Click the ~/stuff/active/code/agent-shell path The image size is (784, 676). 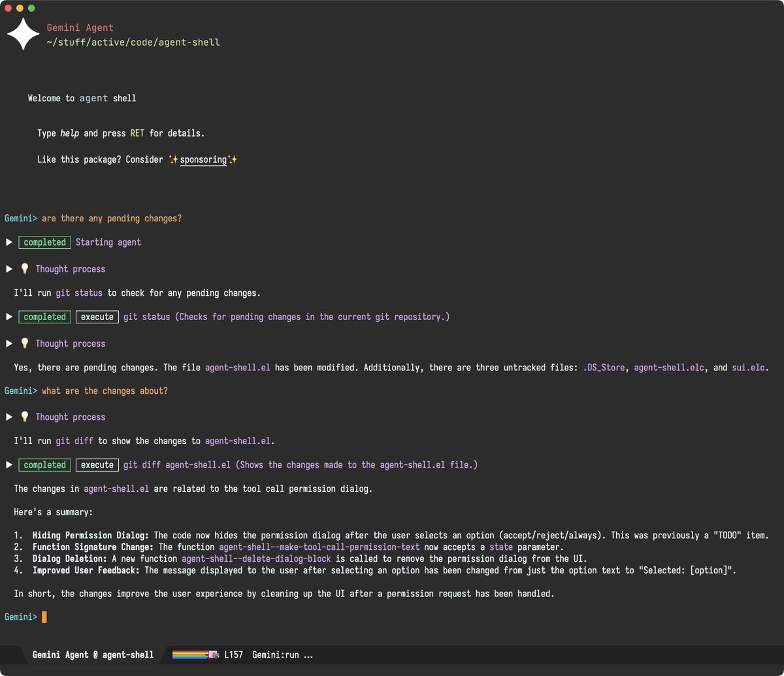click(x=133, y=42)
